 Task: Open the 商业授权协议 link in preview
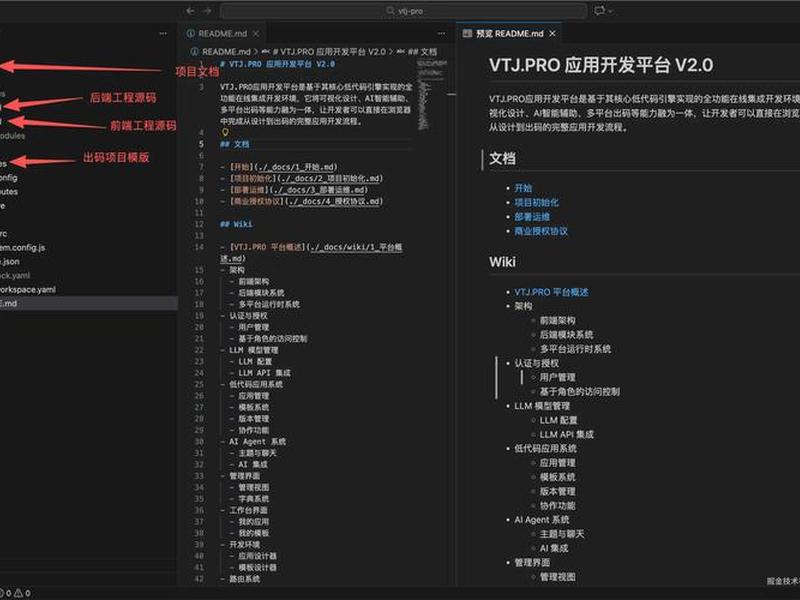(541, 231)
